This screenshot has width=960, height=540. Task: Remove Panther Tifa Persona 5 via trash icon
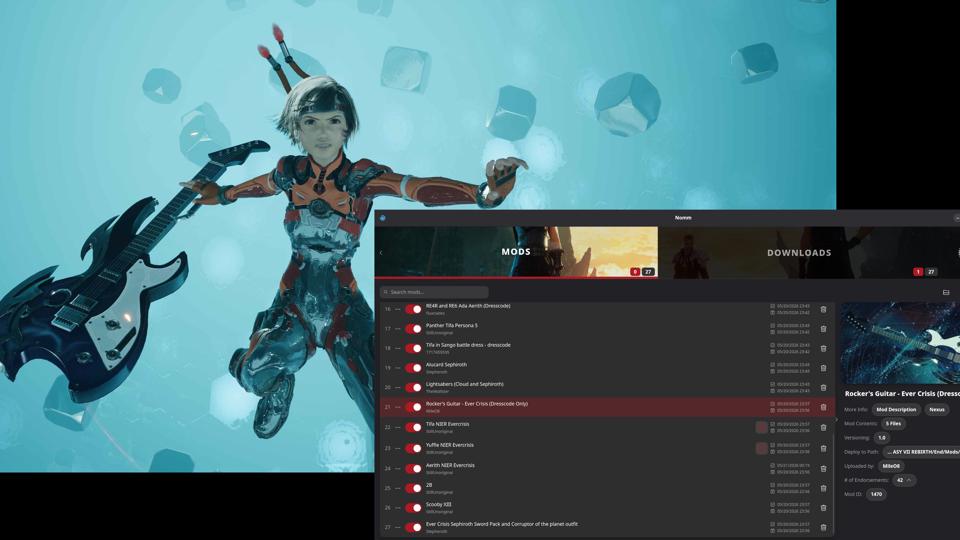point(823,329)
